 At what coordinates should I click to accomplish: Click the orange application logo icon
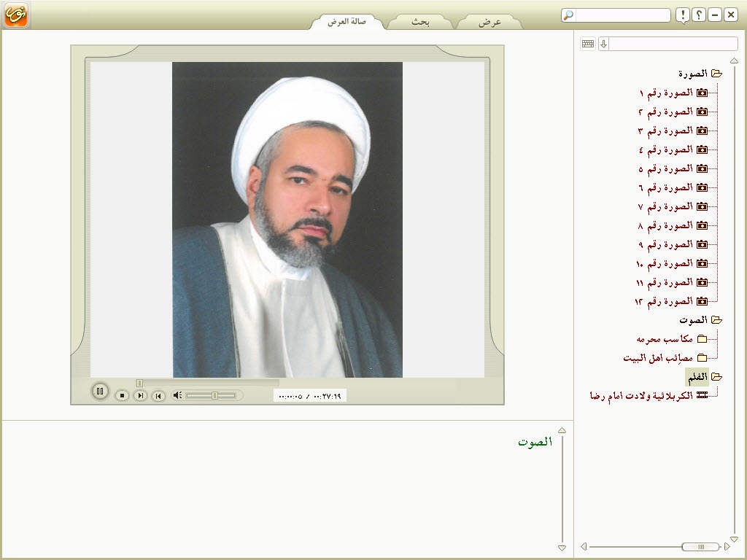point(16,15)
